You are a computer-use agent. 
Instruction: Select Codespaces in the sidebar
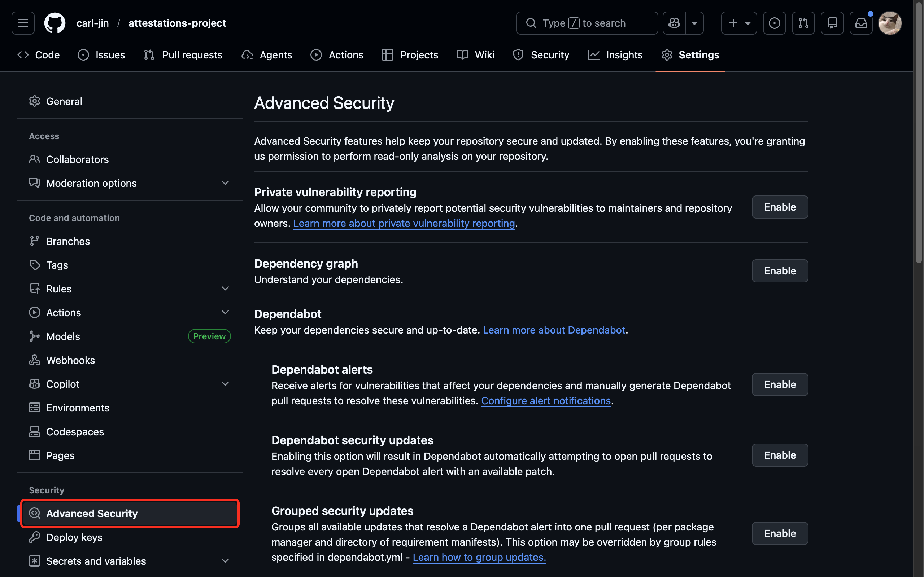(75, 431)
